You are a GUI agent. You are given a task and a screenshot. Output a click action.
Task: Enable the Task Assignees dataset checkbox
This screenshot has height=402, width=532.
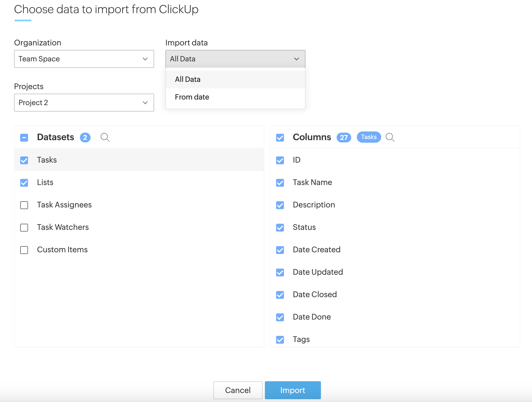24,205
